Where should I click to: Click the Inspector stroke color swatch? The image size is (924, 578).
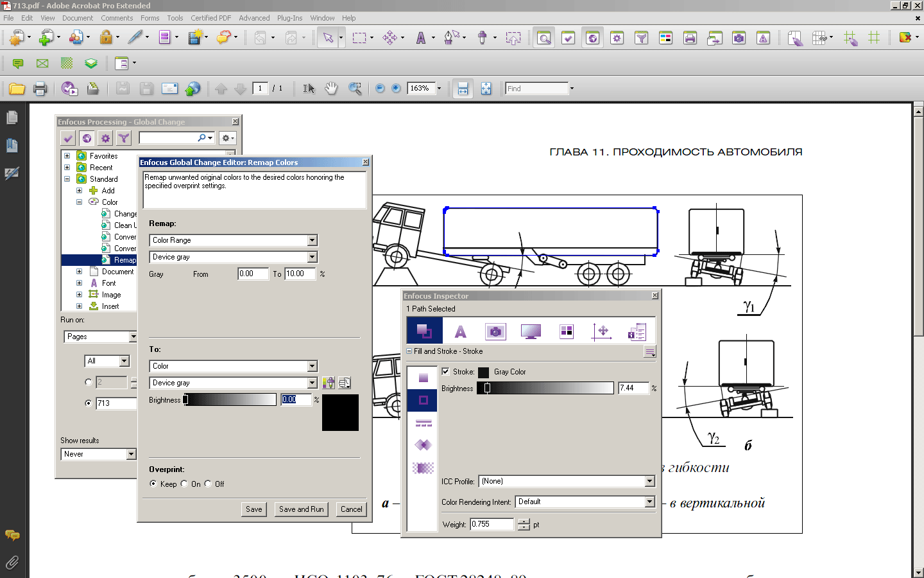483,372
